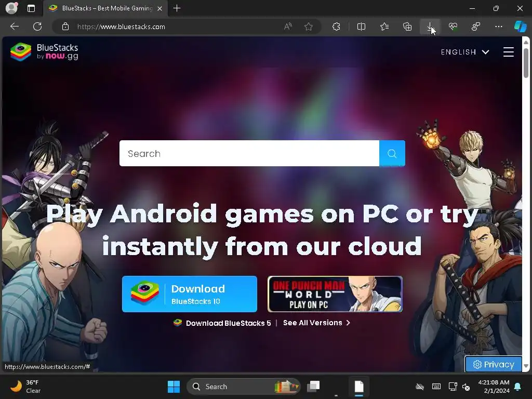Toggle Split screen view
This screenshot has width=532, height=399.
tap(362, 26)
